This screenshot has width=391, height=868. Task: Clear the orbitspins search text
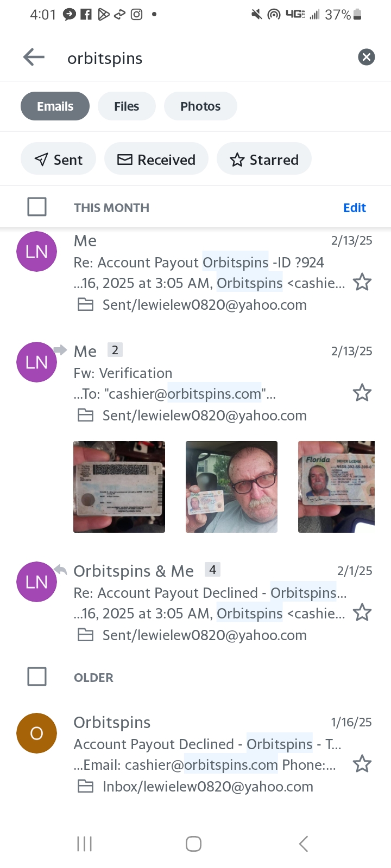367,57
